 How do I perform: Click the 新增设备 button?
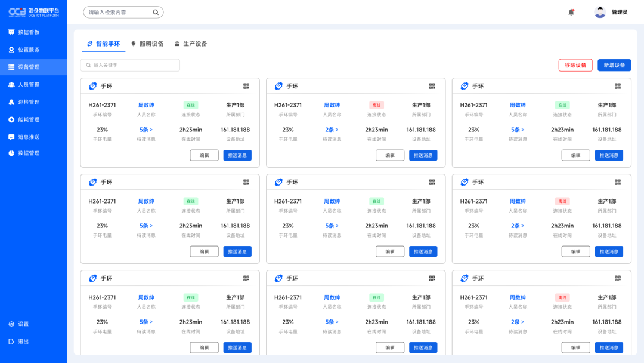614,65
